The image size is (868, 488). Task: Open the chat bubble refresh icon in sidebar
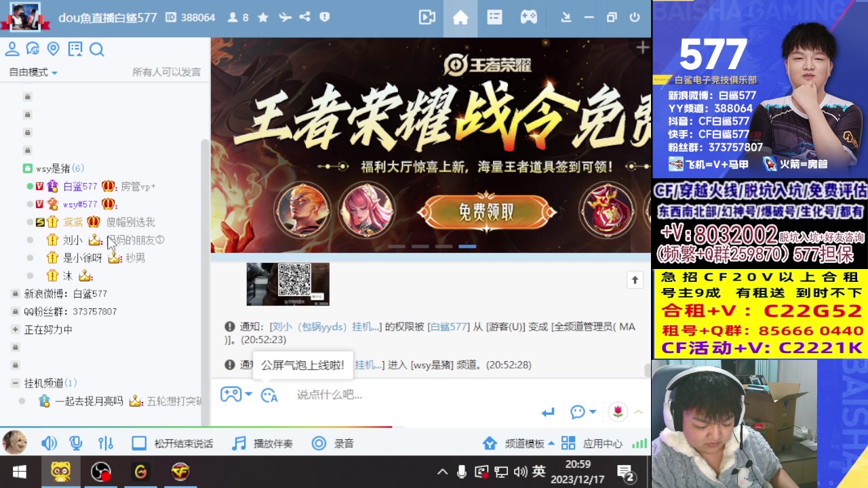click(x=33, y=49)
